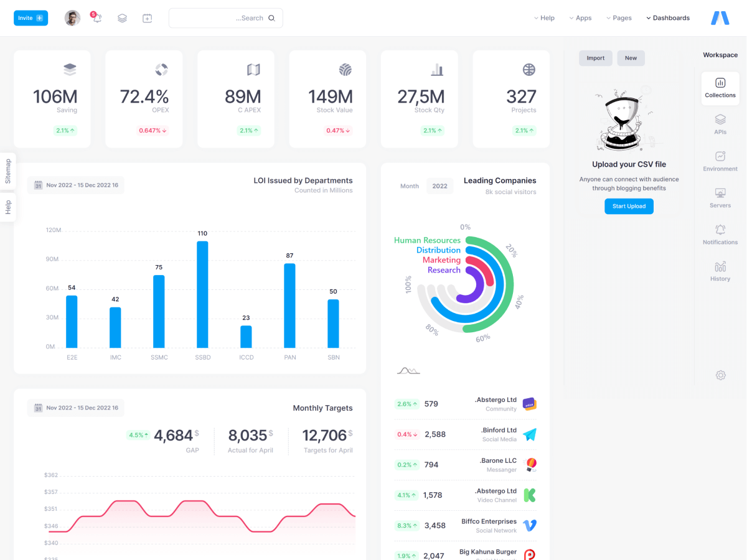747x560 pixels.
Task: Open the settings gear in sidebar
Action: [x=720, y=375]
